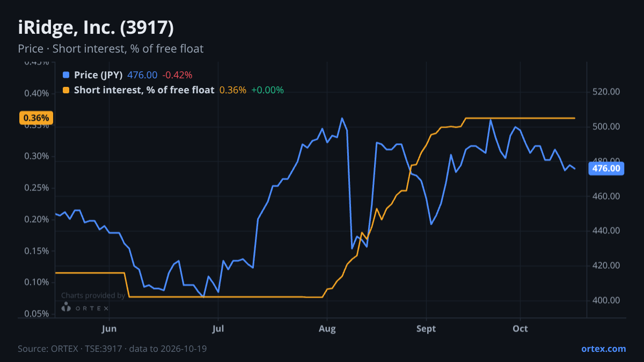Viewport: 644px width, 362px height.
Task: Click the 500.00 right axis label
Action: [606, 127]
